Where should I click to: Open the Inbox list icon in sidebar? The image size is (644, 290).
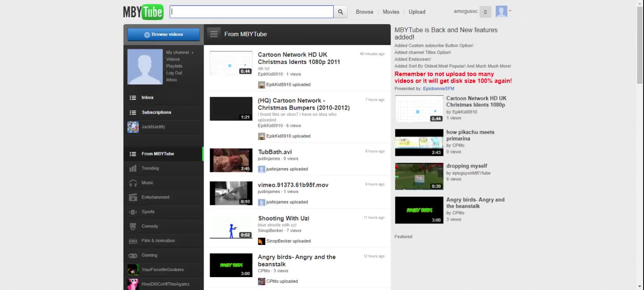tap(133, 97)
